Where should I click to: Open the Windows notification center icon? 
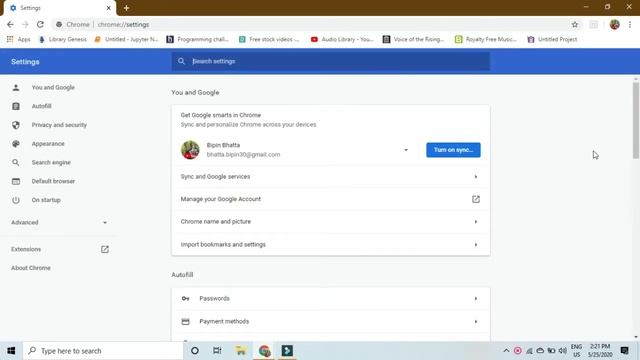[624, 351]
